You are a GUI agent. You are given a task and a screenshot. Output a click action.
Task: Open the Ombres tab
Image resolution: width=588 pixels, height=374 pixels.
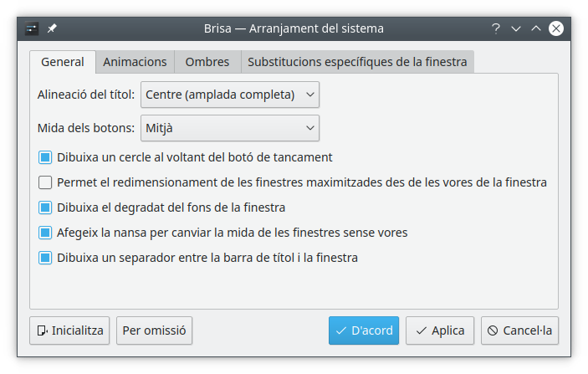[207, 62]
